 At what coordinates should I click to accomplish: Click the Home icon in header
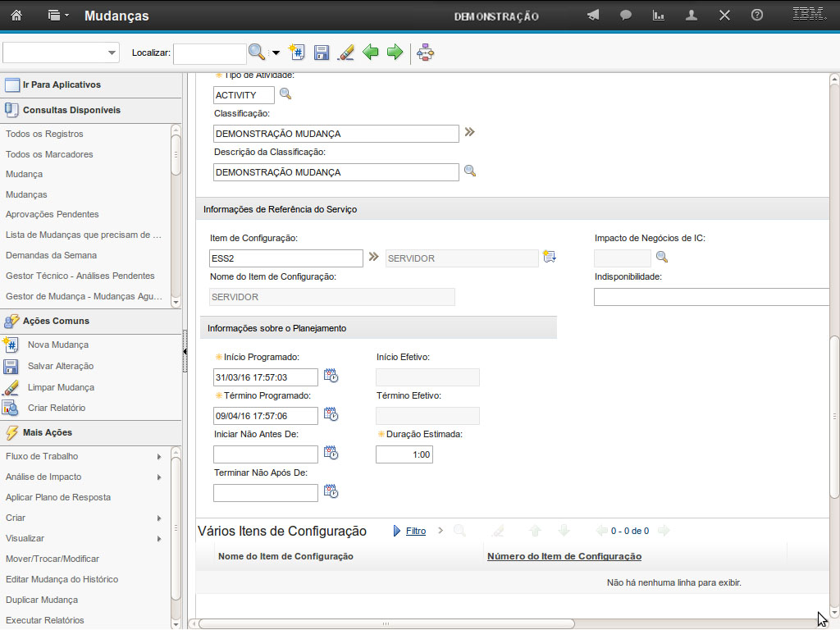16,16
